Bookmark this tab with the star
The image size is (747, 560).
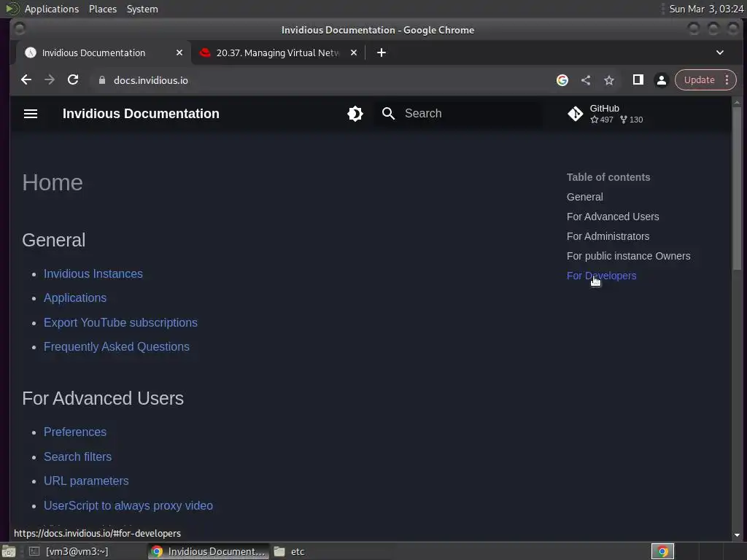[609, 80]
